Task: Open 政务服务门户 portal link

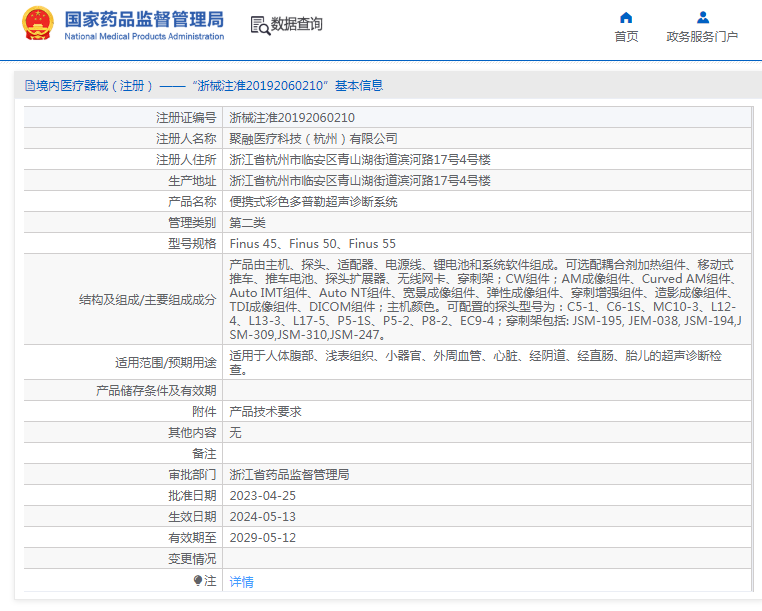Action: coord(702,36)
